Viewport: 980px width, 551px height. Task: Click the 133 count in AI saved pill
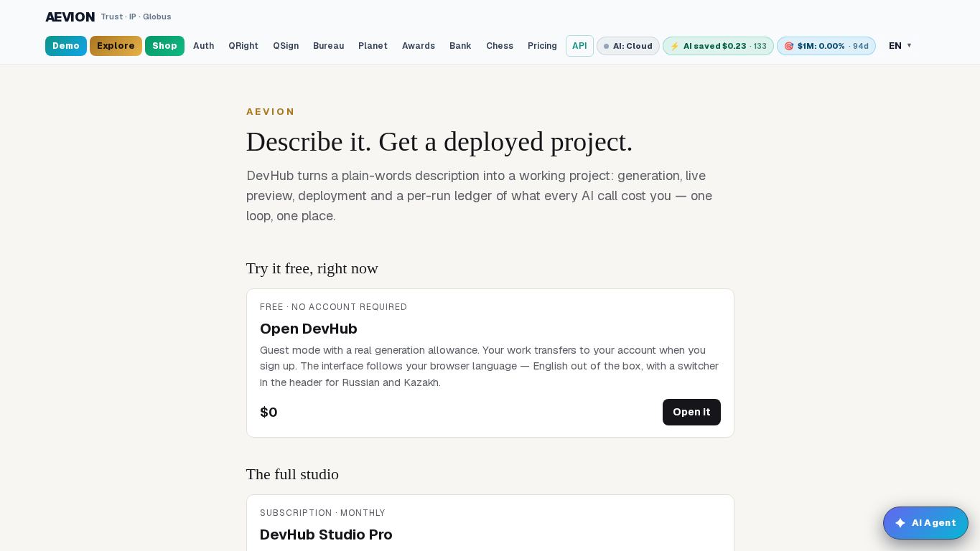[760, 46]
